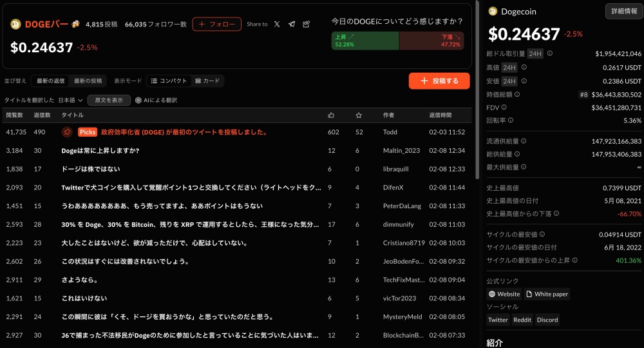Image resolution: width=644 pixels, height=348 pixels.
Task: Click the 返信時間 column header
Action: click(440, 115)
